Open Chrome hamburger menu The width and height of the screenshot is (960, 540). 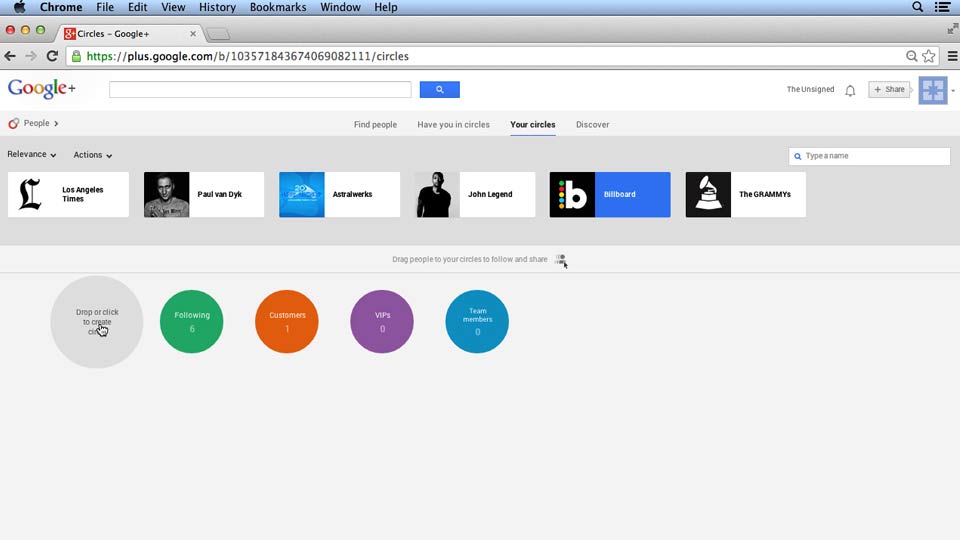click(x=952, y=56)
